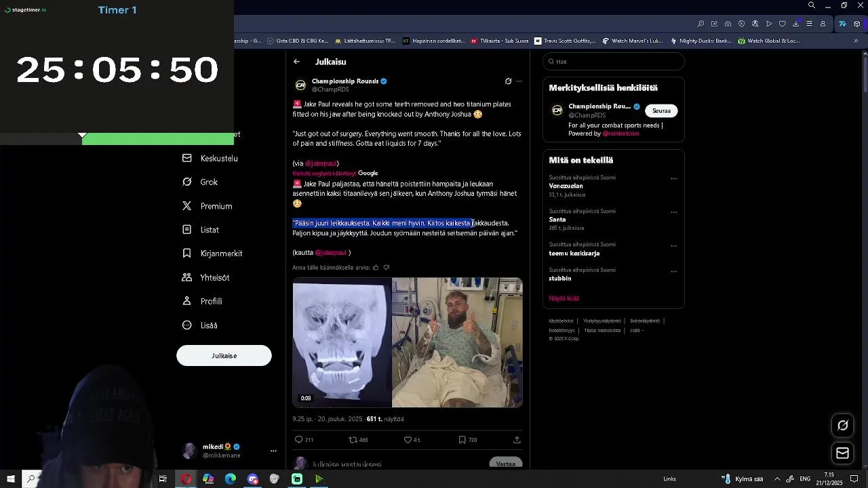Viewport: 868px width, 488px height.
Task: Open browser downloads icon
Action: pos(795,24)
